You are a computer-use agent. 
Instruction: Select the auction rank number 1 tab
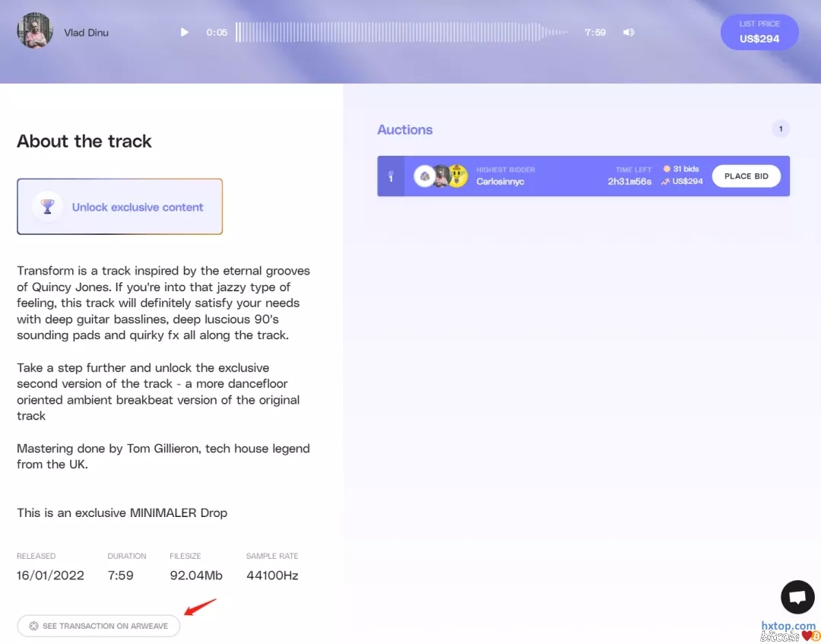(391, 176)
